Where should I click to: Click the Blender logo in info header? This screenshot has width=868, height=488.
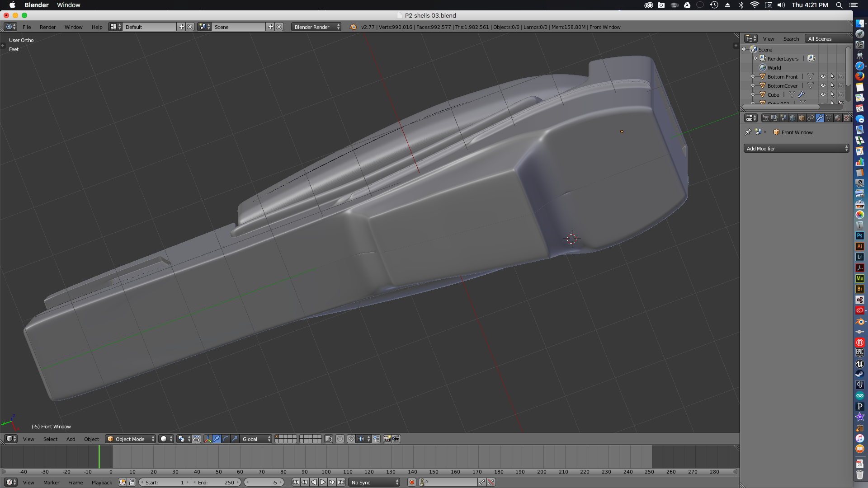coord(353,27)
